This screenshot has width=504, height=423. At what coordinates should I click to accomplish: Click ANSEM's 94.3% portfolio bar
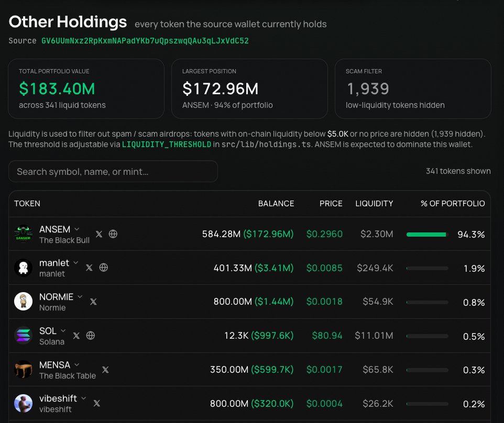pyautogui.click(x=427, y=235)
